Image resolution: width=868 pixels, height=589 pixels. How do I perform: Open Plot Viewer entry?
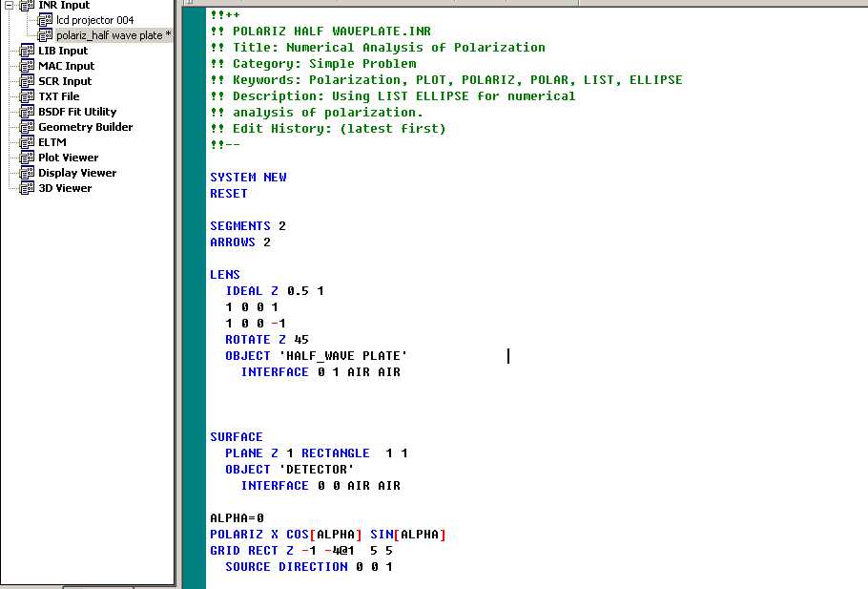(x=68, y=158)
